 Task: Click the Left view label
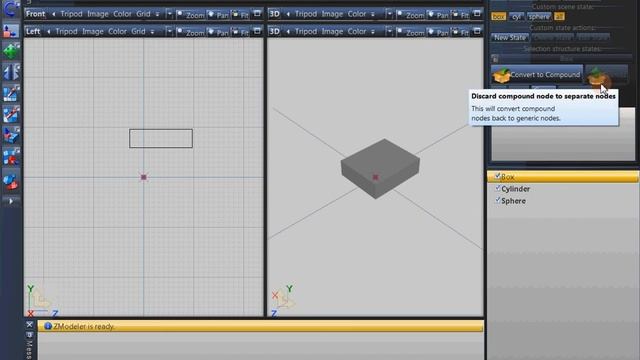pyautogui.click(x=33, y=31)
